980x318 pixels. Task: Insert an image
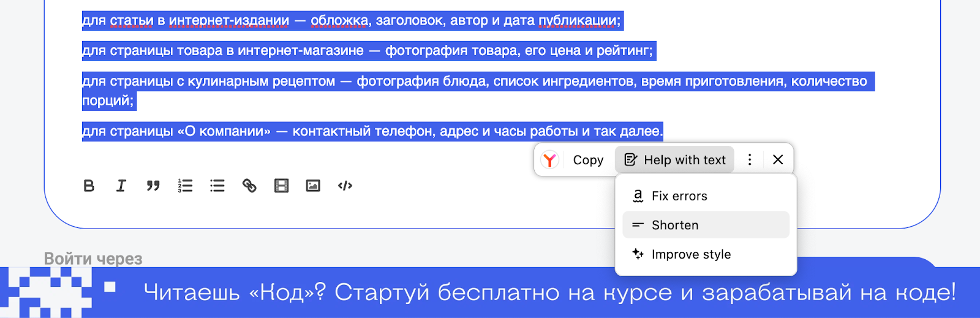point(313,186)
